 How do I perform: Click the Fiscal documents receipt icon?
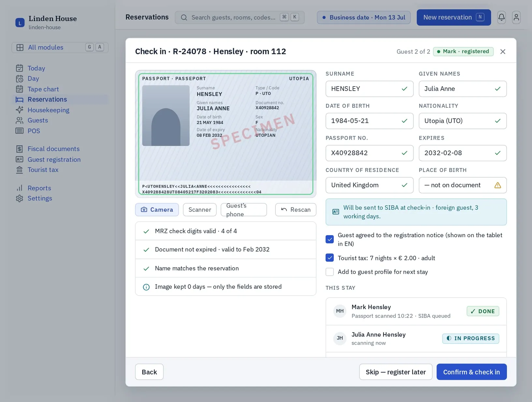click(20, 149)
